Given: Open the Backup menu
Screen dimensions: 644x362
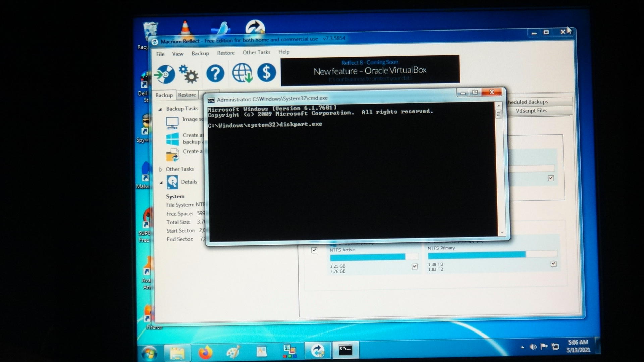Looking at the screenshot, I should point(200,53).
